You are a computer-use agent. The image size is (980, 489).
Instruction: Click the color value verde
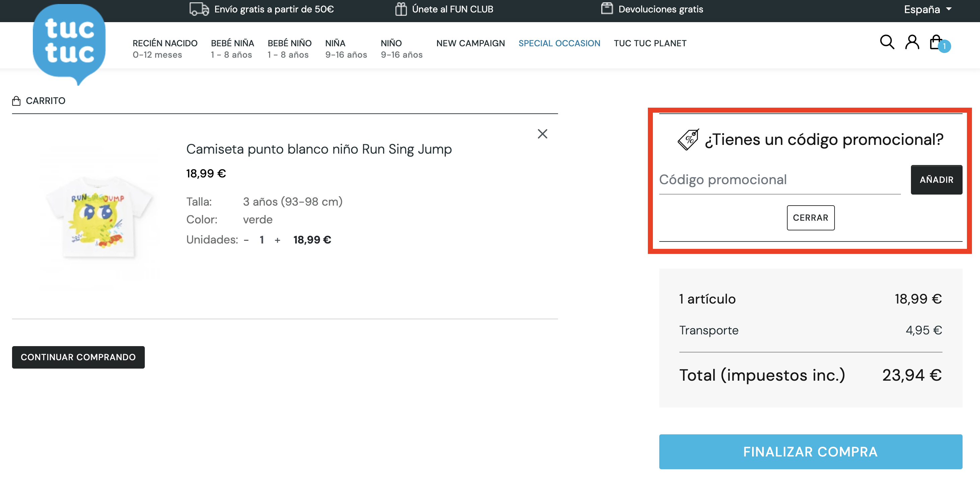[257, 220]
